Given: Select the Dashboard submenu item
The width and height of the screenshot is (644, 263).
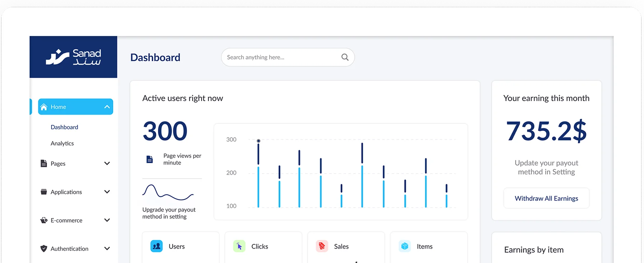Looking at the screenshot, I should coord(64,127).
